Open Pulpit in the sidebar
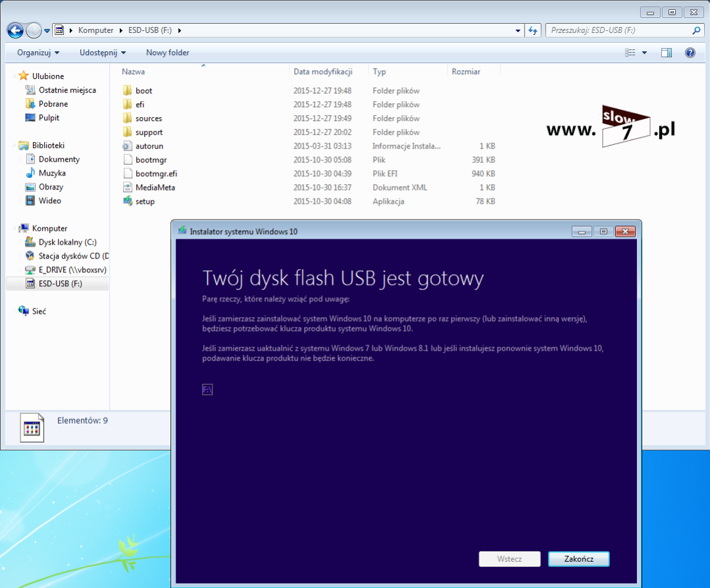 pos(49,118)
